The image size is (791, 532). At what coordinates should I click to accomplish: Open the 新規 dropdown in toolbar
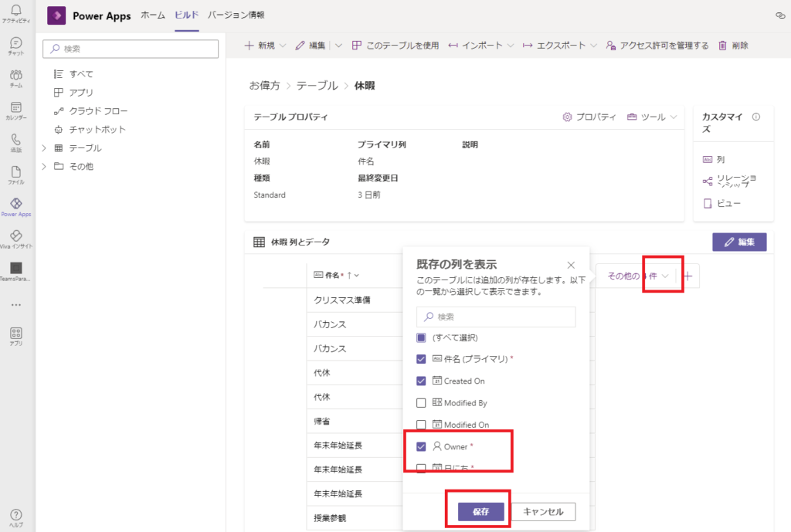click(x=283, y=46)
